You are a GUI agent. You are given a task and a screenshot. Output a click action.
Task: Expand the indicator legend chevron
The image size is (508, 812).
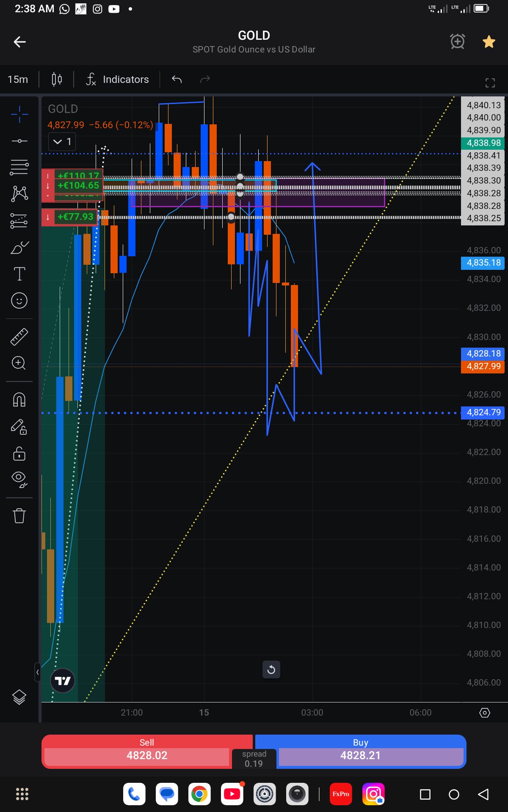[x=62, y=142]
